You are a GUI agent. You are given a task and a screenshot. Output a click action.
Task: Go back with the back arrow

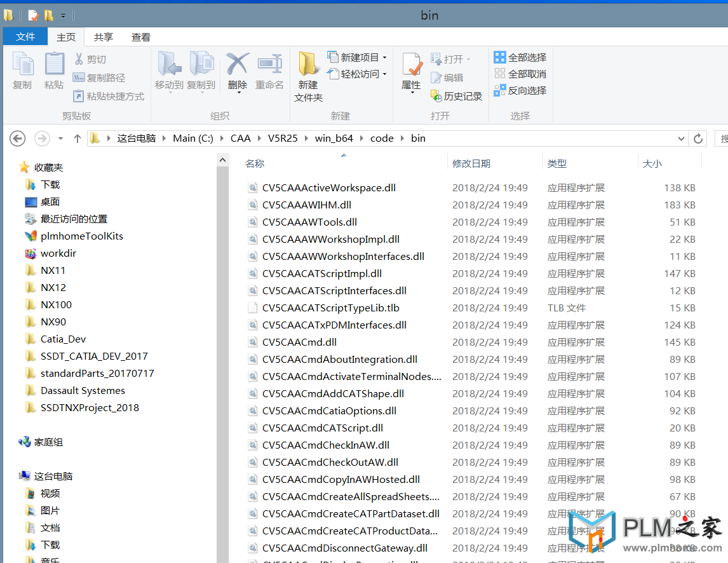pos(18,139)
